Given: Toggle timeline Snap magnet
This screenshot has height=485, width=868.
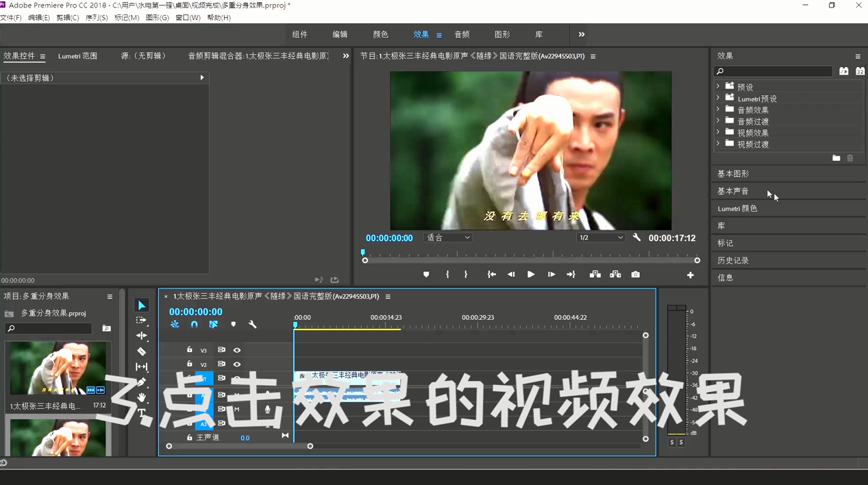Looking at the screenshot, I should point(194,325).
